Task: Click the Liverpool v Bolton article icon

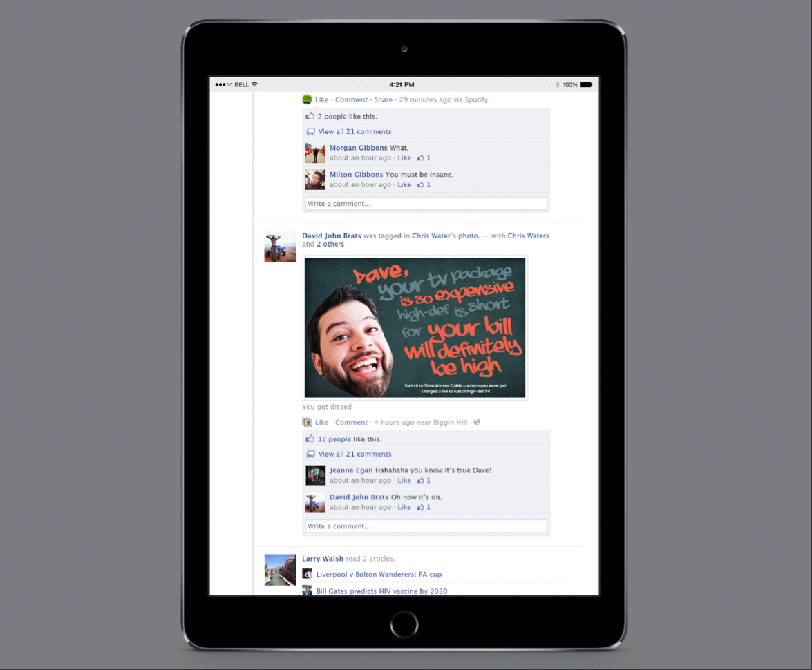Action: (x=307, y=574)
